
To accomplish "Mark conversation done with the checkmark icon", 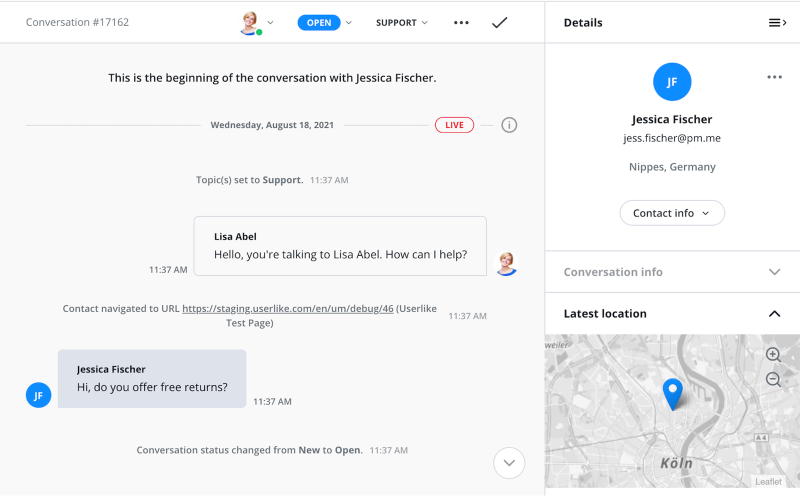I will tap(499, 22).
